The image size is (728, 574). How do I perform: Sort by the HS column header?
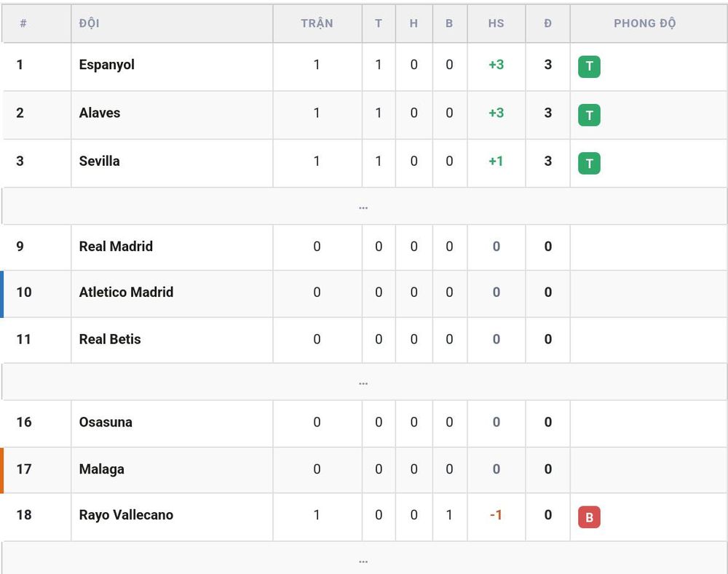click(x=496, y=23)
